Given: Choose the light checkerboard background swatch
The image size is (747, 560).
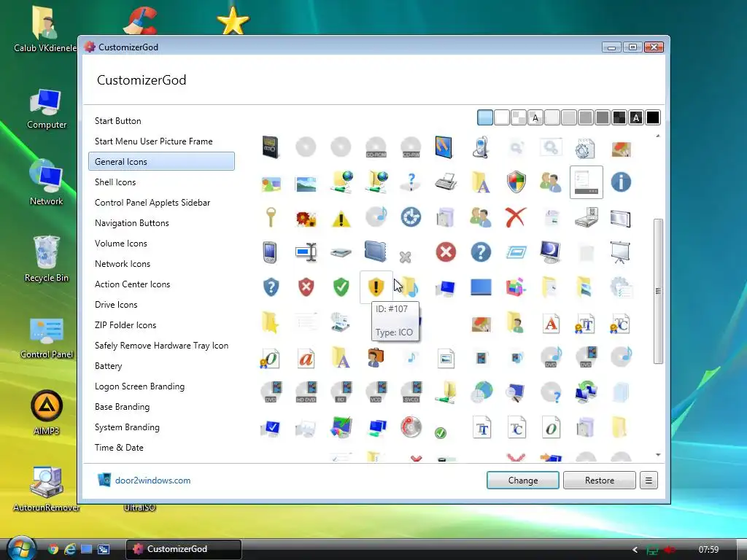Looking at the screenshot, I should click(519, 117).
